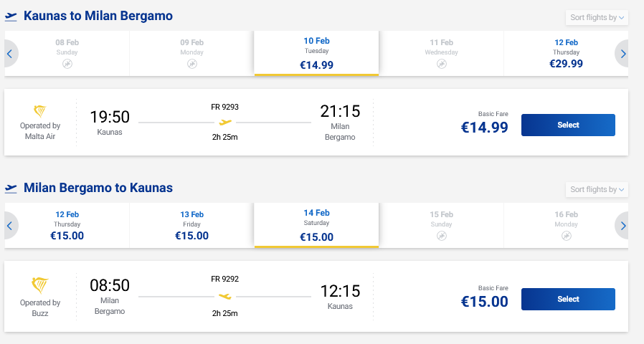The width and height of the screenshot is (644, 344).
Task: Click previous dates arrow for Milan to Kaunas
Action: [x=9, y=226]
